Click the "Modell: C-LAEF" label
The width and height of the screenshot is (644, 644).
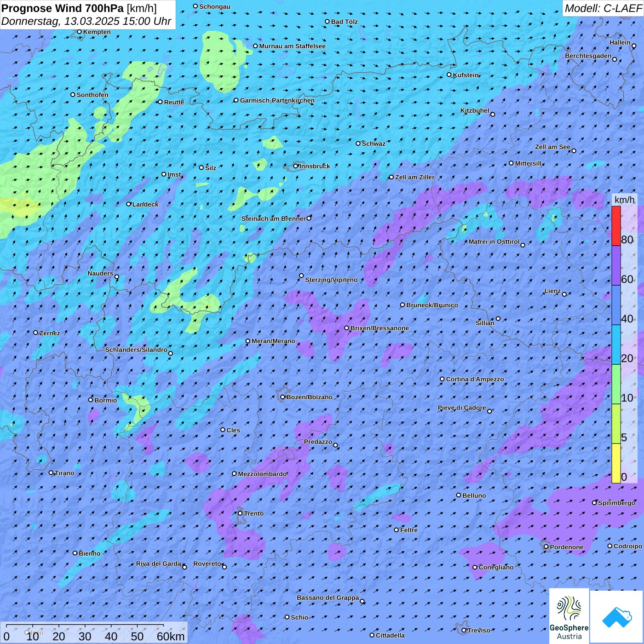point(603,8)
